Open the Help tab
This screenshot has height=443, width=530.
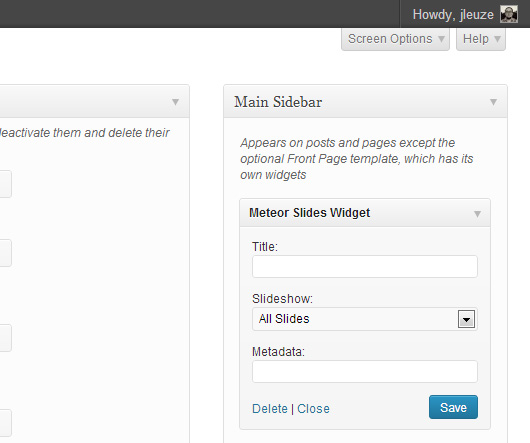[x=481, y=39]
